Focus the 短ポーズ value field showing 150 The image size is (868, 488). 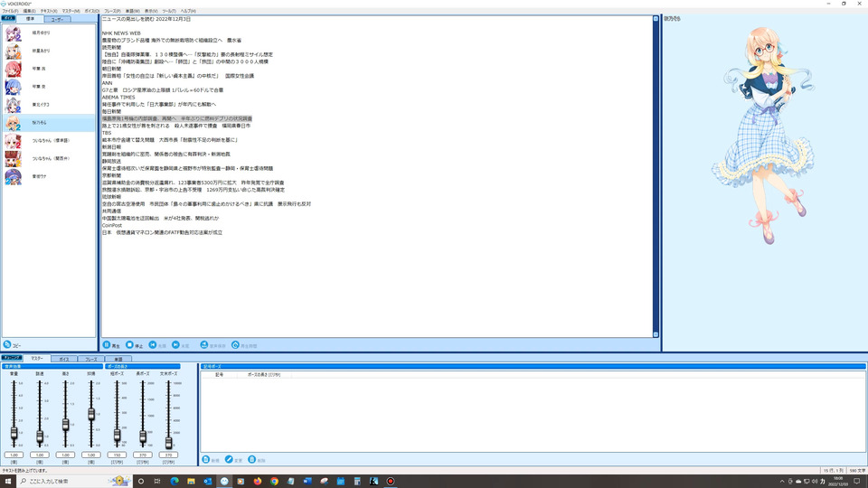pos(117,455)
